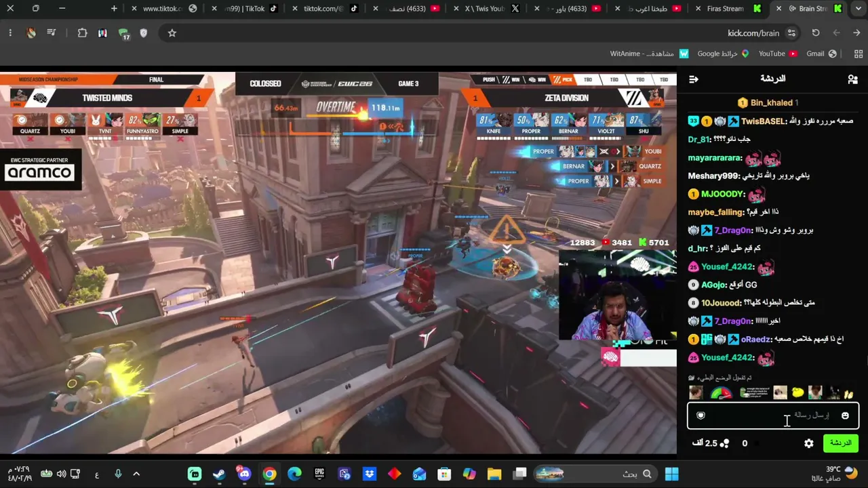Show hidden system tray icons

click(136, 474)
